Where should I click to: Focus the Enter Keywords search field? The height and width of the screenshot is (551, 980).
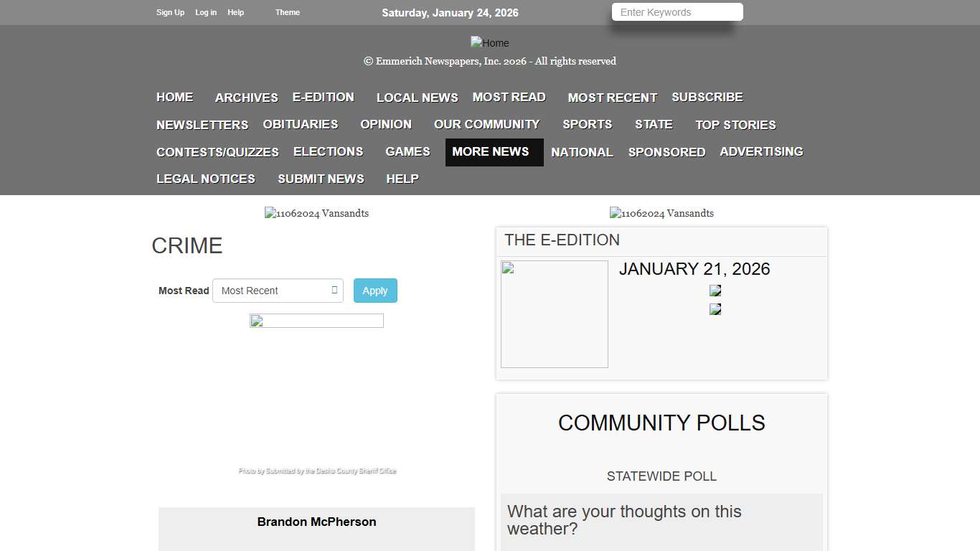677,12
